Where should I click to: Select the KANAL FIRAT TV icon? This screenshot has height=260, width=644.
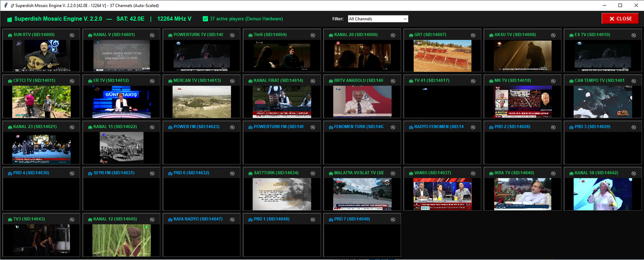[x=250, y=81]
